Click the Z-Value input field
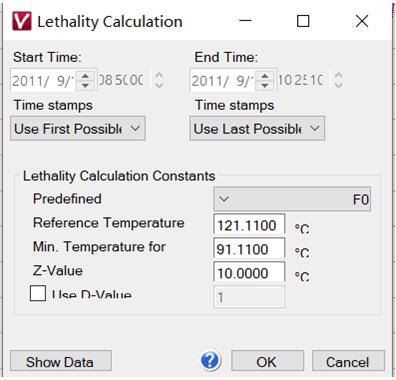Image resolution: width=396 pixels, height=380 pixels. tap(249, 272)
